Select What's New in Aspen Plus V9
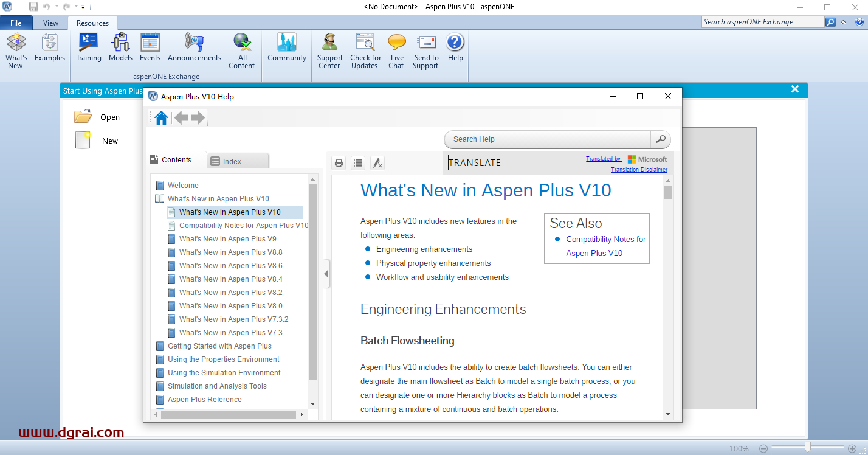The width and height of the screenshot is (868, 455). click(228, 239)
